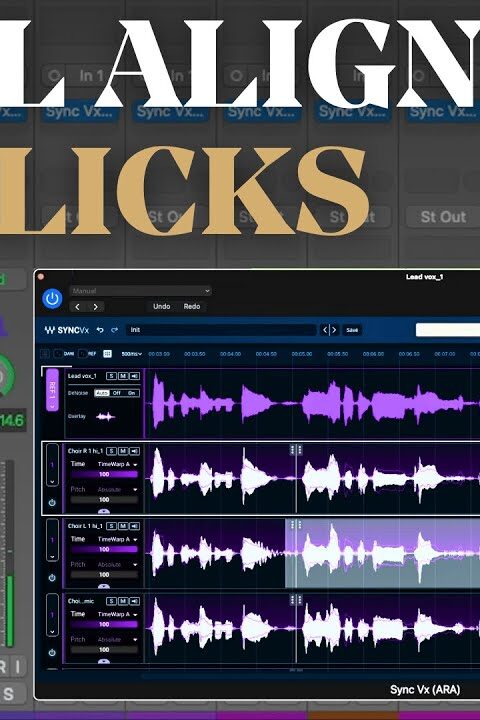480x720 pixels.
Task: Toggle Choir L 1 hi_1 power button
Action: [x=52, y=578]
